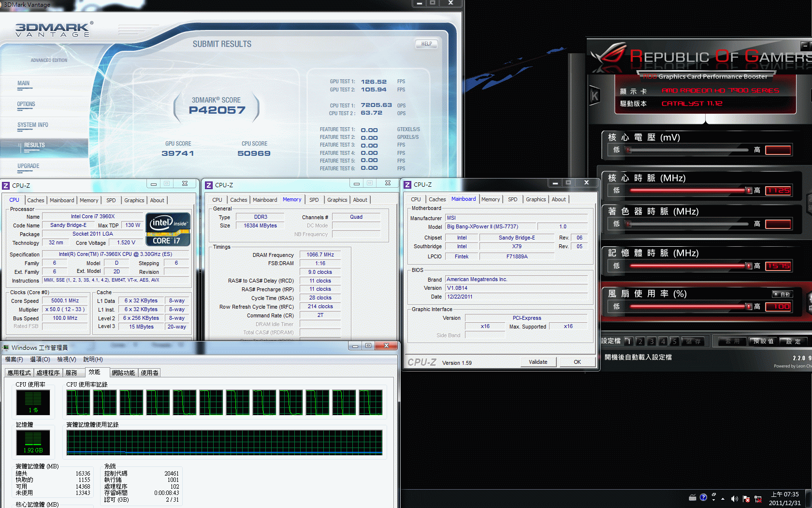The width and height of the screenshot is (812, 508).
Task: Open About tab in the Memory CPU-Z window
Action: click(360, 200)
